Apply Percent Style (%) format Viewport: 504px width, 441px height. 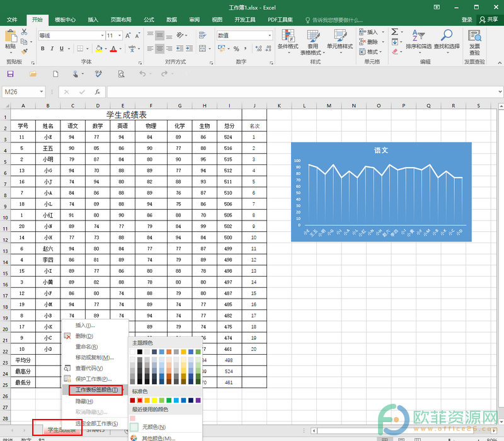[236, 49]
